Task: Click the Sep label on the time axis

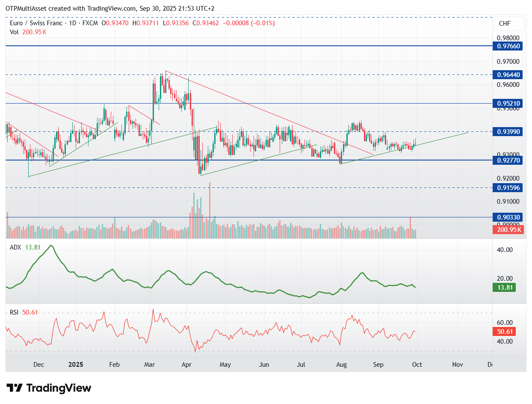Action: 378,365
